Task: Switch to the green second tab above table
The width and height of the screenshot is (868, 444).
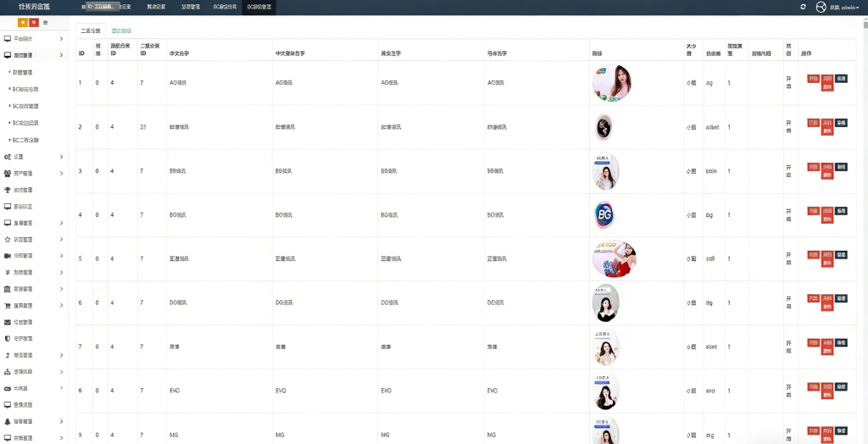Action: tap(121, 31)
